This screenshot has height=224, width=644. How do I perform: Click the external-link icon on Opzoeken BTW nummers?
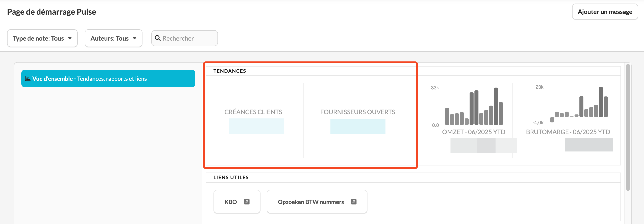tap(354, 202)
